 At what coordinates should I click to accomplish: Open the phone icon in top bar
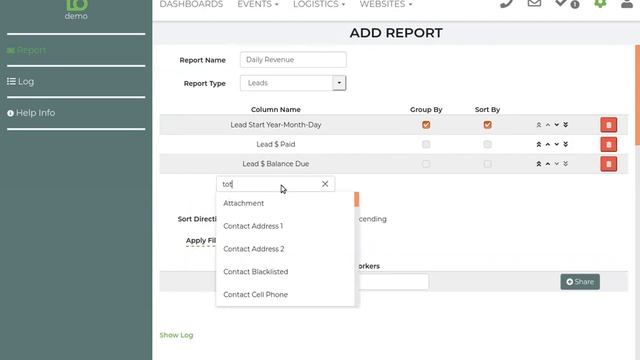[x=506, y=4]
